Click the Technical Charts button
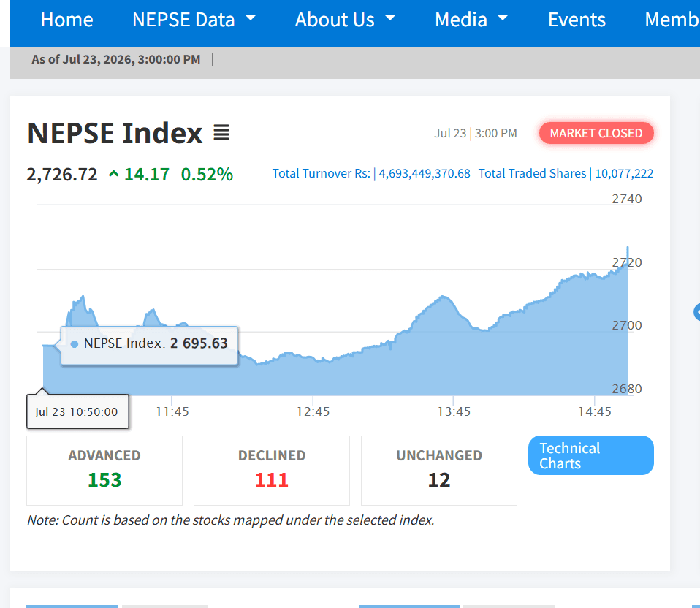700x608 pixels. point(590,455)
